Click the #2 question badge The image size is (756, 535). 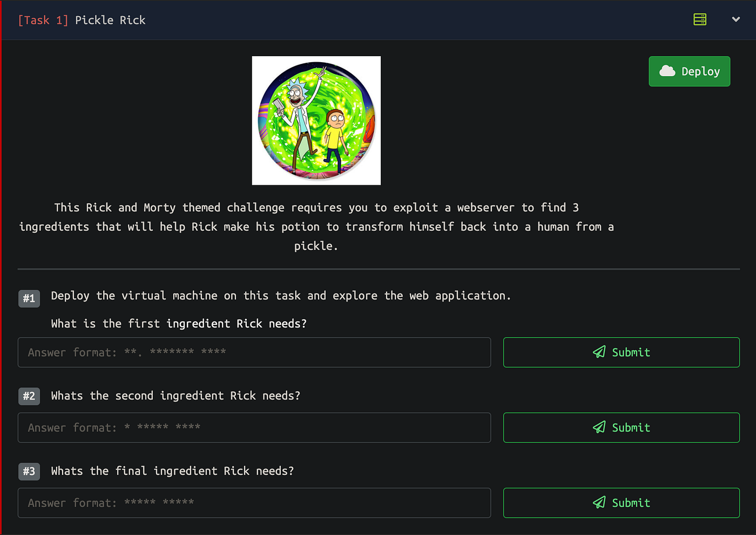click(29, 396)
